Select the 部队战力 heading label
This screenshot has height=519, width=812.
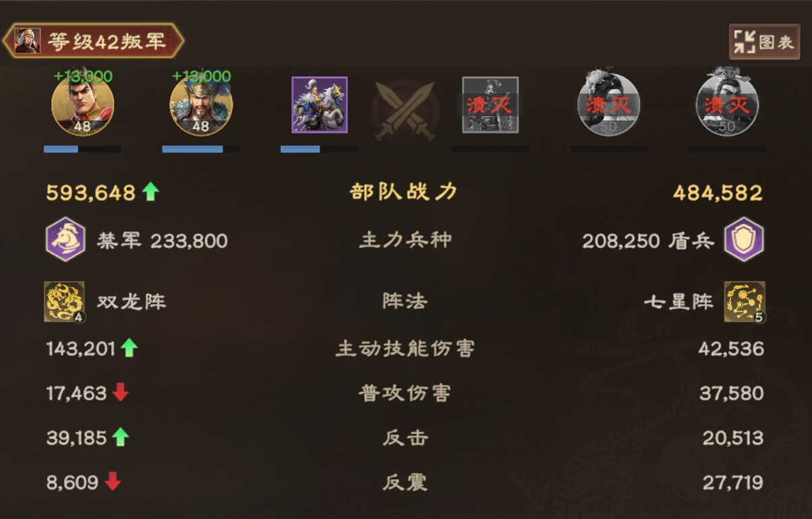[x=404, y=192]
